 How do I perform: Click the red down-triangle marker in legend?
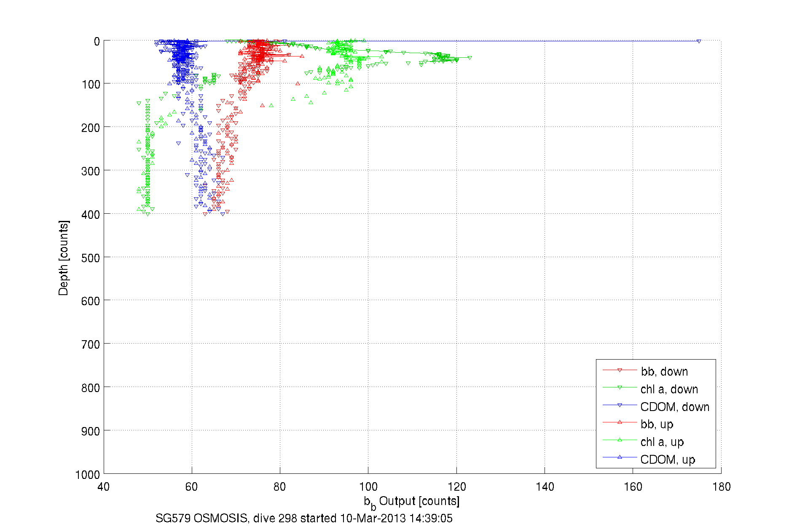click(x=620, y=370)
